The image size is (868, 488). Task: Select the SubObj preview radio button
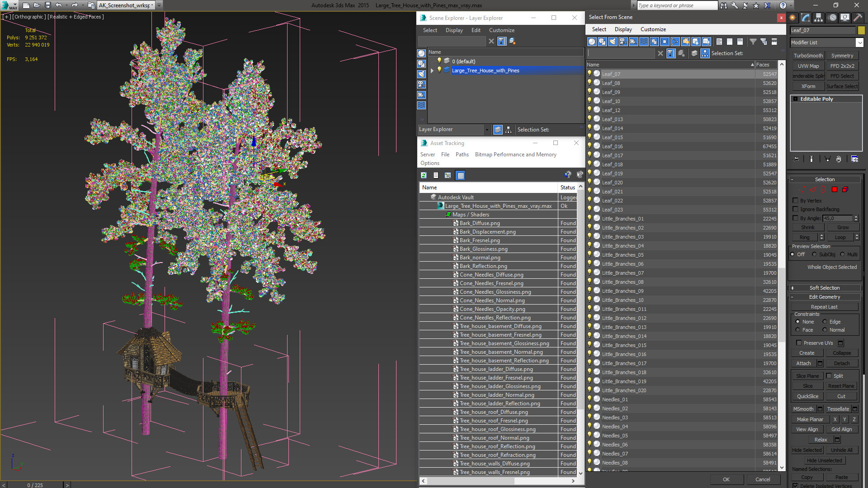(814, 254)
